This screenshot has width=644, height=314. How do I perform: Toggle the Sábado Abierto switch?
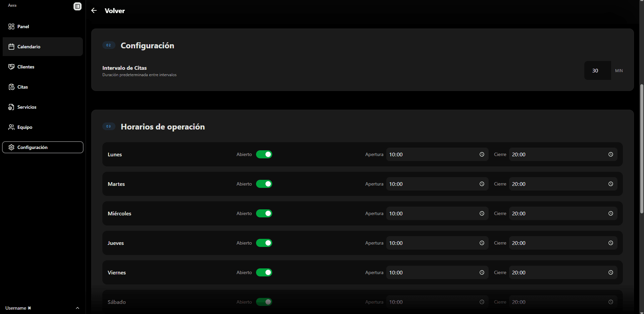point(264,302)
